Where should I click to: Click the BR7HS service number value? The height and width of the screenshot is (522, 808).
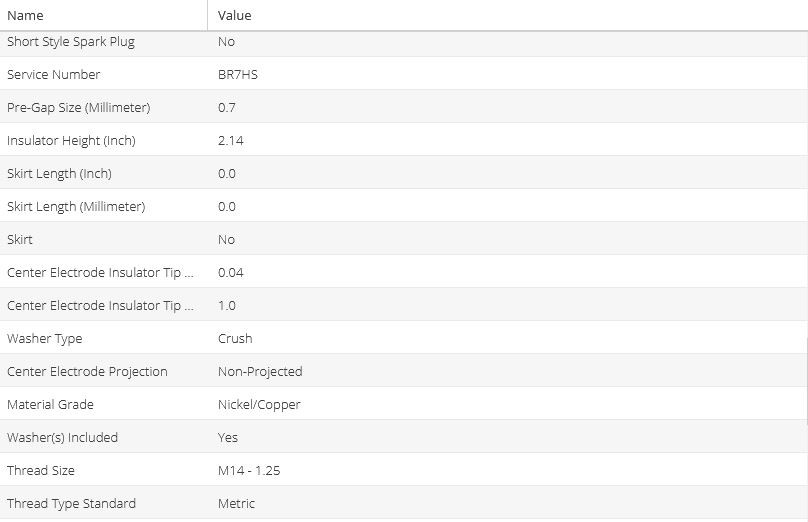pos(237,75)
